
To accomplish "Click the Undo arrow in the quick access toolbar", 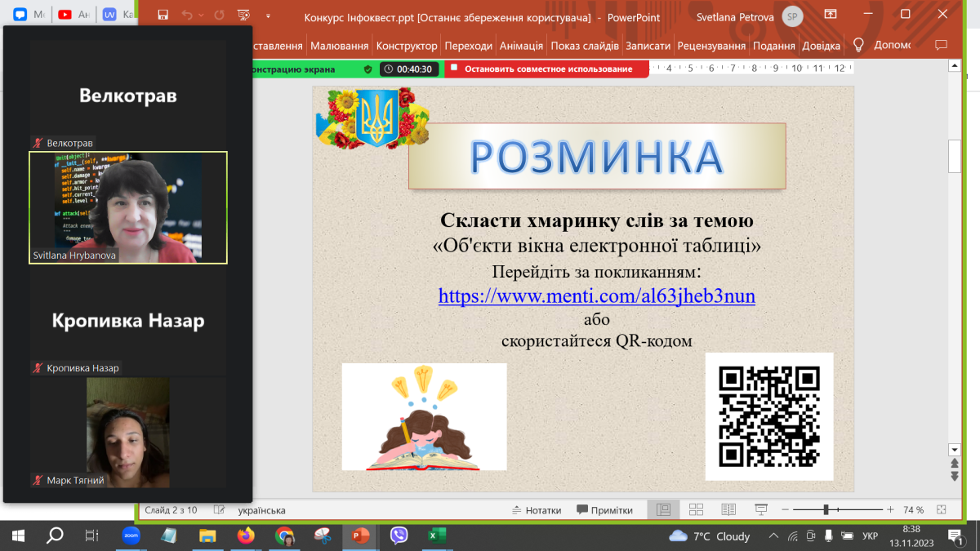I will tap(188, 16).
